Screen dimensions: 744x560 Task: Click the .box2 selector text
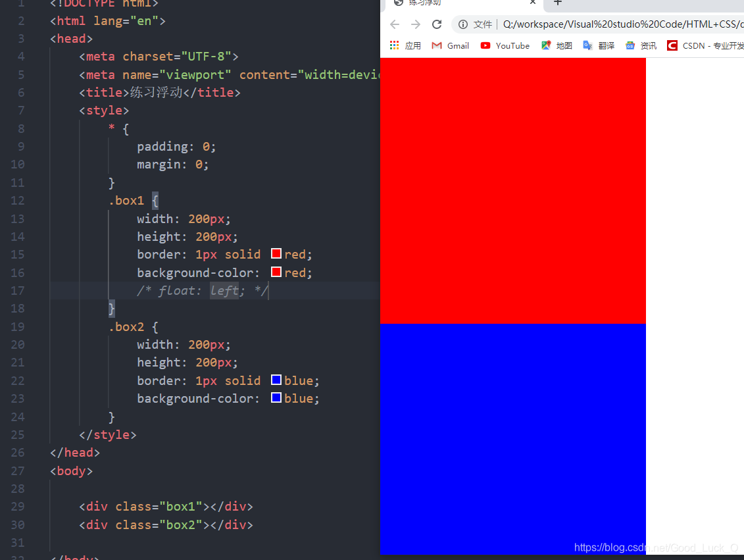(126, 327)
